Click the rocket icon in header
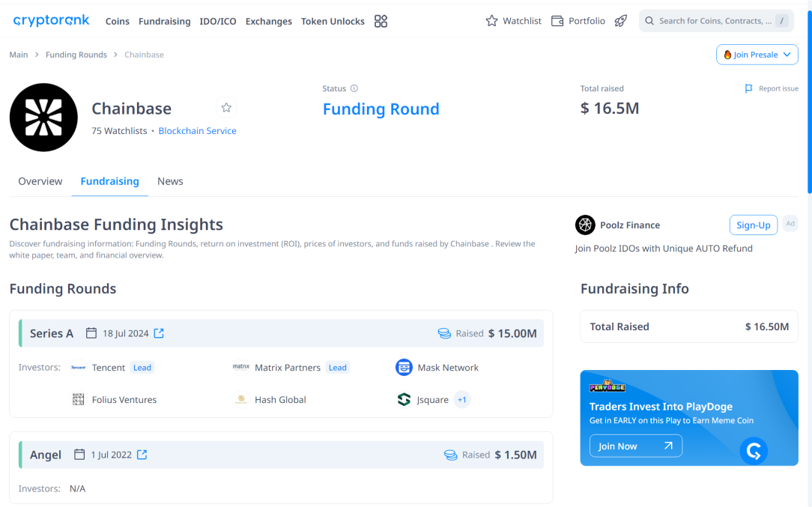The width and height of the screenshot is (812, 507). click(x=620, y=21)
